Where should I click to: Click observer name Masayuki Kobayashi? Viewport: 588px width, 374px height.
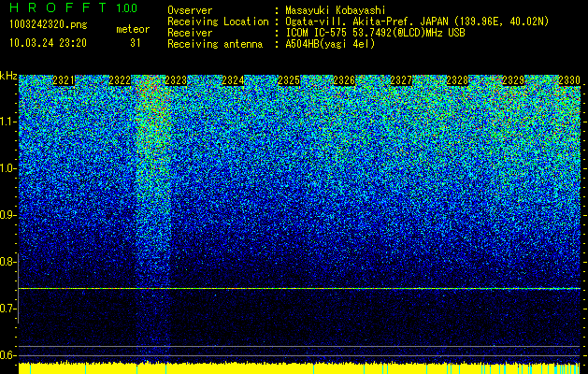pyautogui.click(x=336, y=10)
